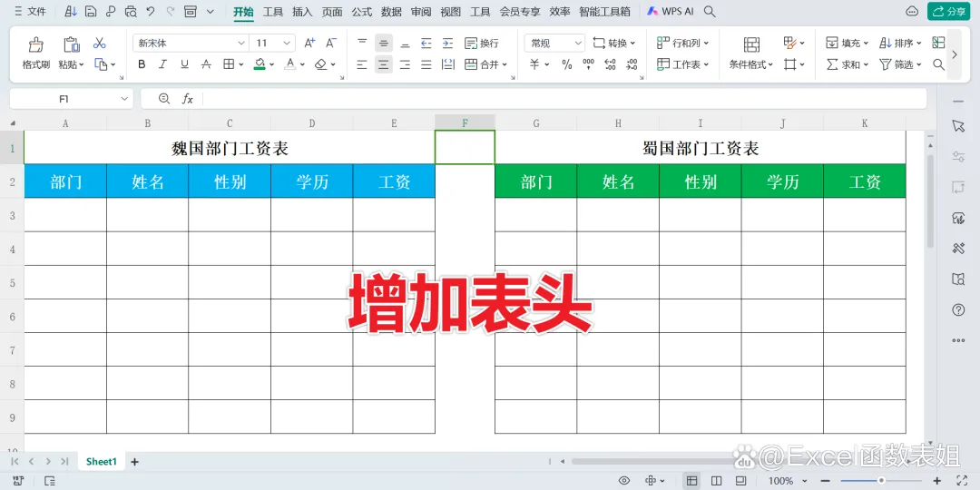
Task: Open WPS AI assistant
Action: pyautogui.click(x=670, y=11)
